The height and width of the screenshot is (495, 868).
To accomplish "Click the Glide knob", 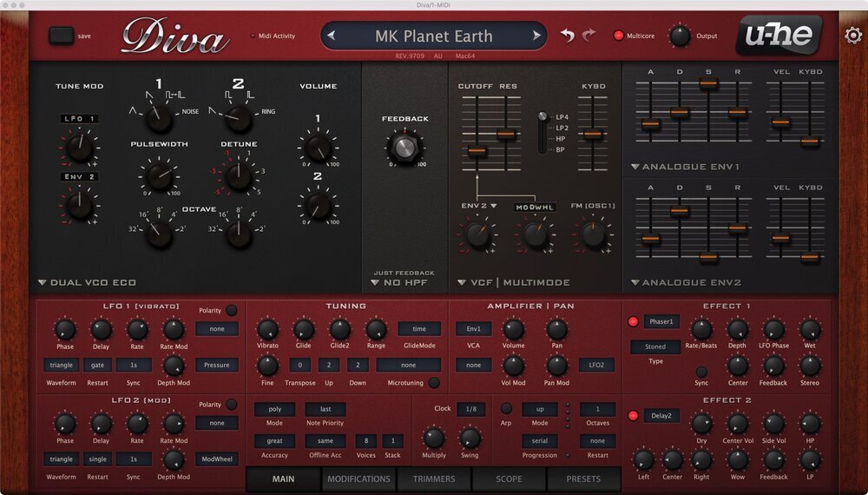I will (x=303, y=330).
